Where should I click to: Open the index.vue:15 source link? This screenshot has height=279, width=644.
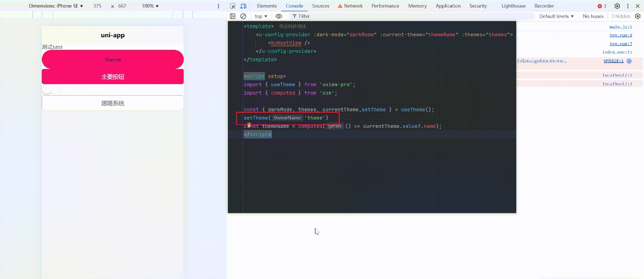617,52
